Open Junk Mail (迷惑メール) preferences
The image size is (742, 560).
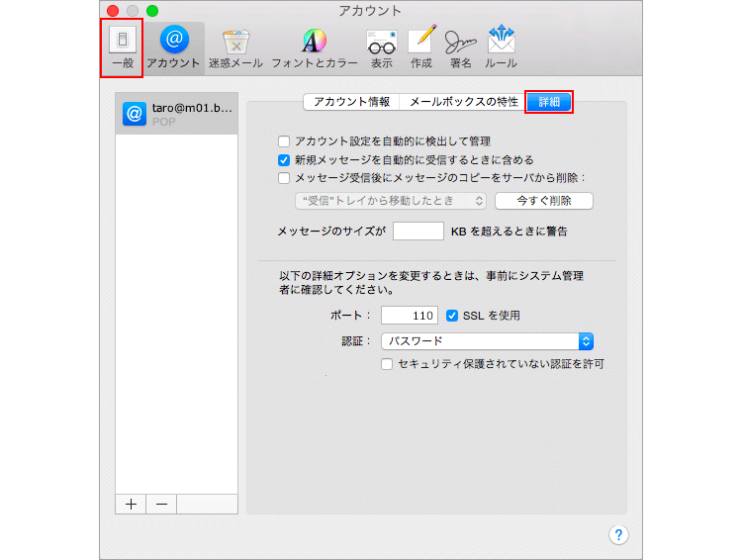coord(235,47)
